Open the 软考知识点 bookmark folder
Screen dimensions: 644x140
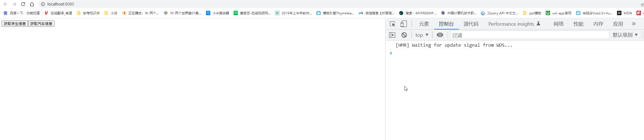(88, 13)
